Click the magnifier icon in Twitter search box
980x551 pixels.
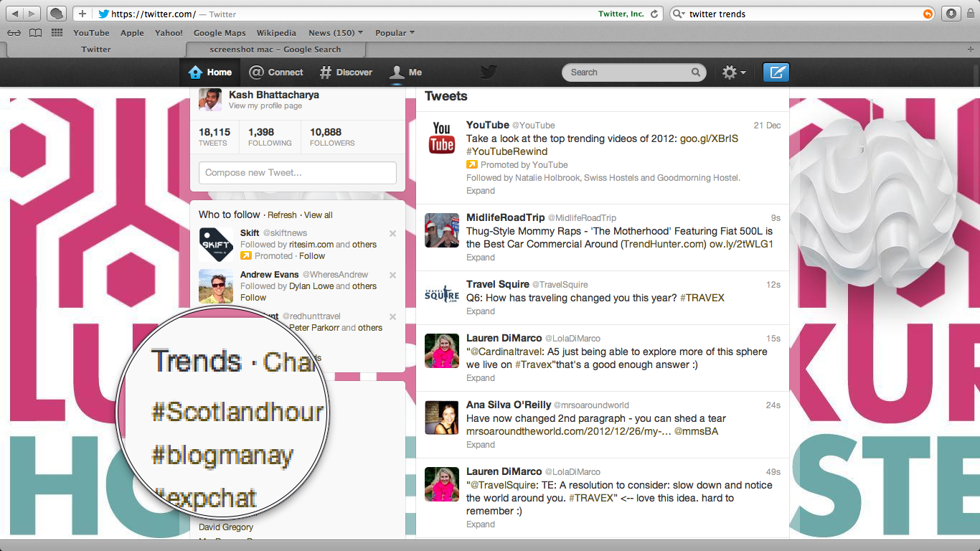click(x=695, y=72)
